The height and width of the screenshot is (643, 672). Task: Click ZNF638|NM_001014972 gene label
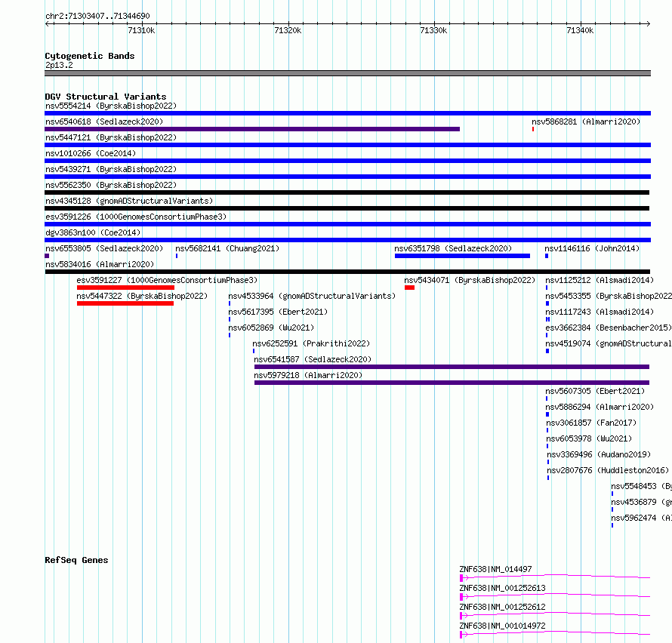click(x=502, y=626)
